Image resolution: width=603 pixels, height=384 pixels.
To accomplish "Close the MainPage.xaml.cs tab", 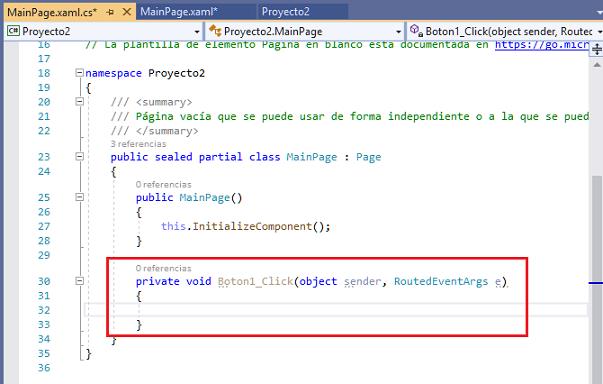I will [x=127, y=12].
